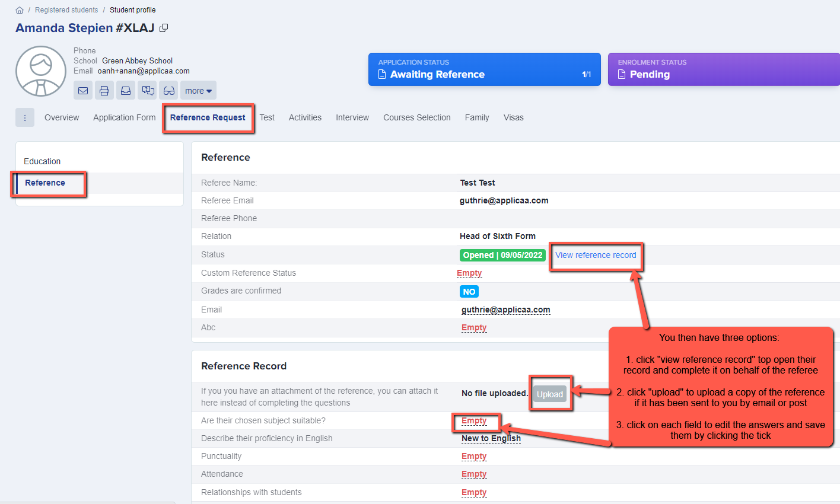Open Registered students breadcrumb link
This screenshot has width=840, height=504.
(66, 10)
